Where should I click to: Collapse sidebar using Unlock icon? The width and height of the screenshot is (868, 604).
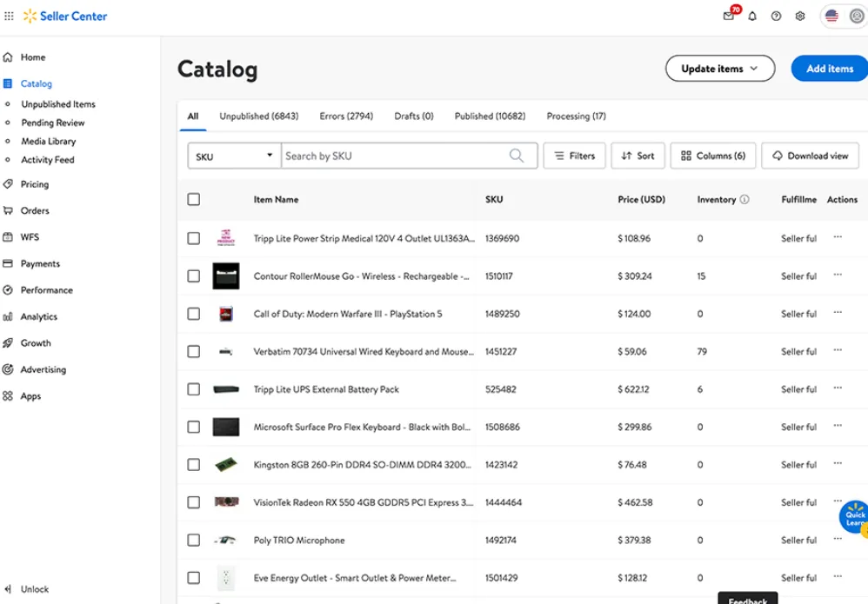(x=8, y=589)
